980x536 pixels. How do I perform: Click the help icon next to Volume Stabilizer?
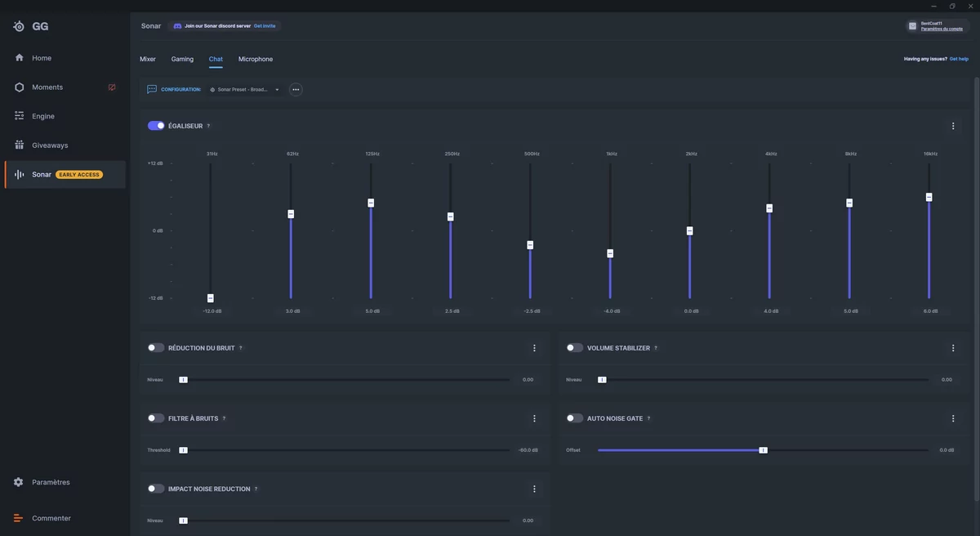[656, 348]
